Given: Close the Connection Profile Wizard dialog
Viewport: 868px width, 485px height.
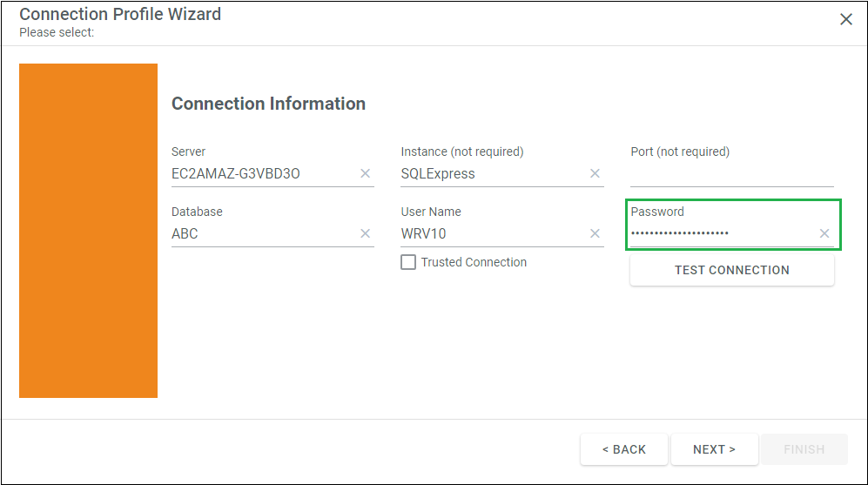Looking at the screenshot, I should click(x=846, y=19).
